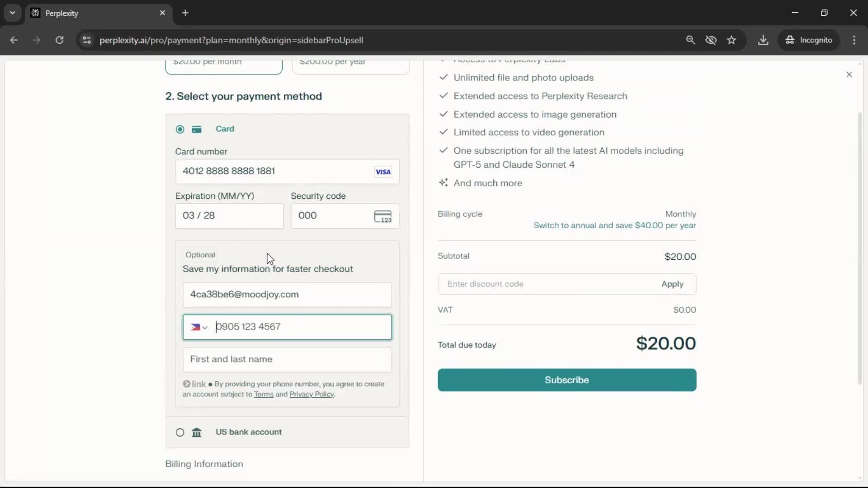This screenshot has width=868, height=488.
Task: Open the phone country flag dropdown
Action: pos(198,327)
